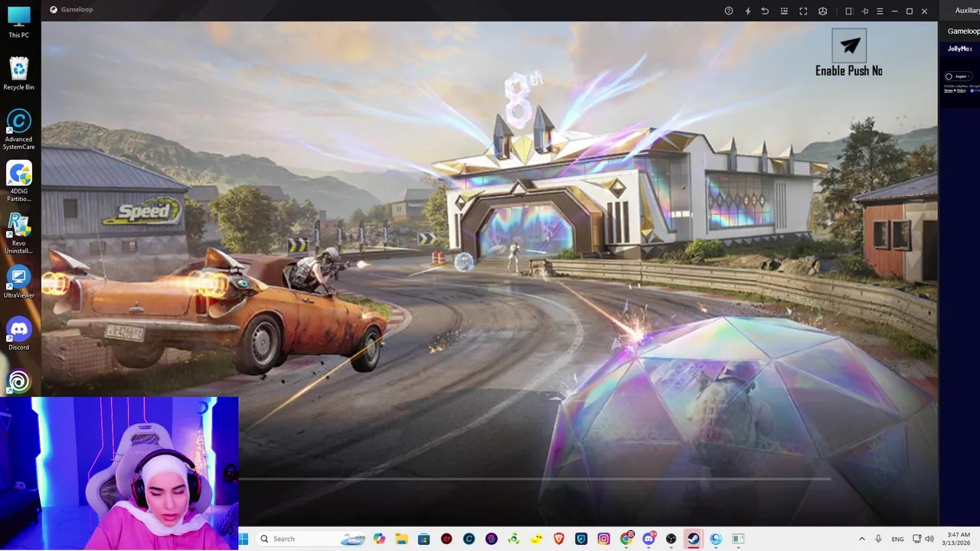Open the Gameloop hamburger menu
The height and width of the screenshot is (551, 980).
tap(880, 11)
